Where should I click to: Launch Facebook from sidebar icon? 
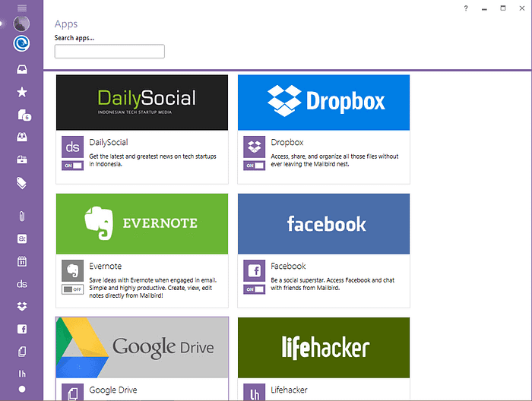[x=22, y=329]
